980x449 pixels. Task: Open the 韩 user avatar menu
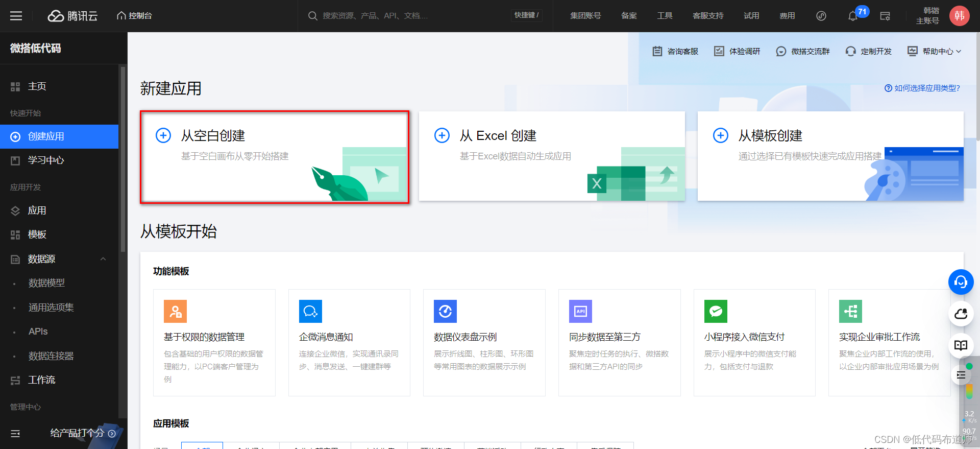(960, 16)
